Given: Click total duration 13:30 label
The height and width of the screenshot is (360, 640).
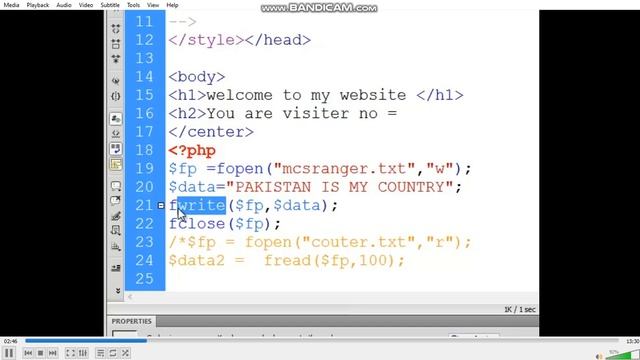Looking at the screenshot, I should [x=632, y=341].
